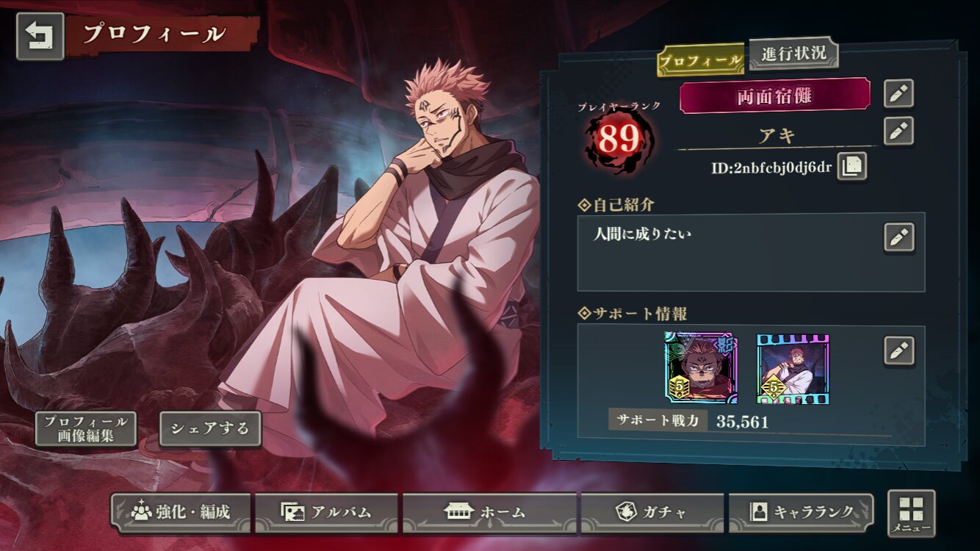980x551 pixels.
Task: Go to ホーム
Action: click(x=489, y=512)
